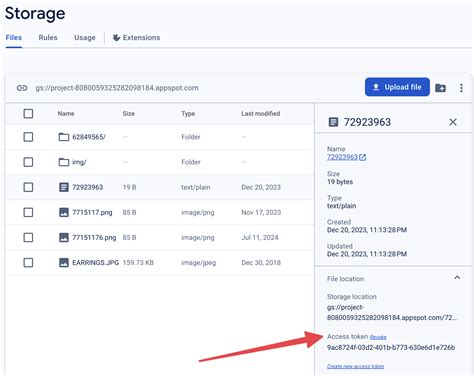Sort by the Name column header

66,113
